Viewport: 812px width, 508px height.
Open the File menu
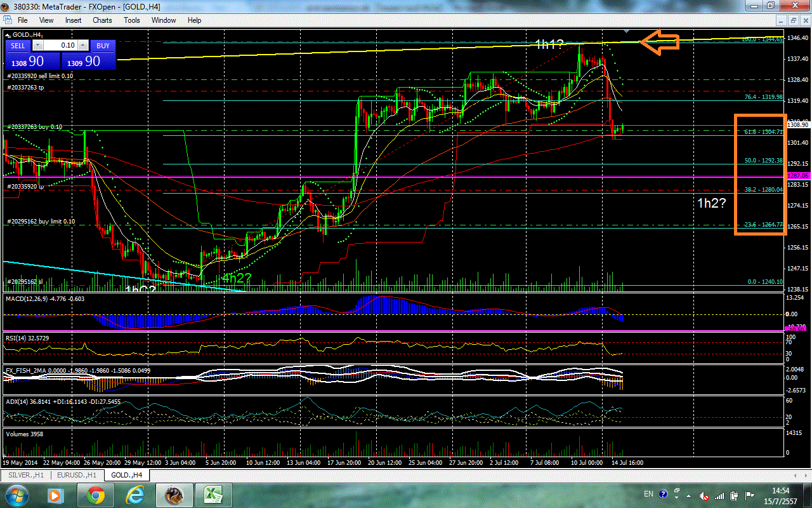pos(22,20)
